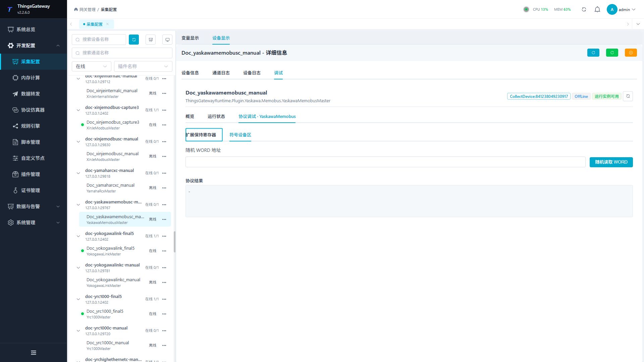Open 数据转发 in the sidebar
644x362 pixels.
click(34, 94)
